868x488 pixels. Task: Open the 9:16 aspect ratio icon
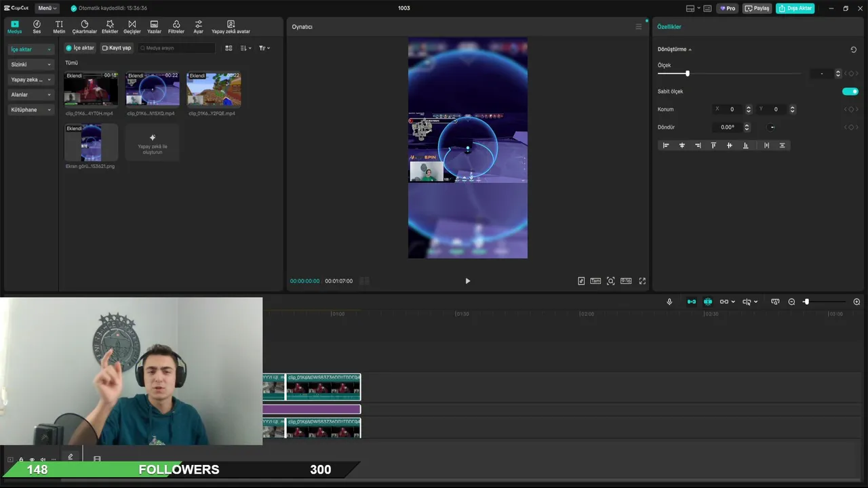point(626,281)
